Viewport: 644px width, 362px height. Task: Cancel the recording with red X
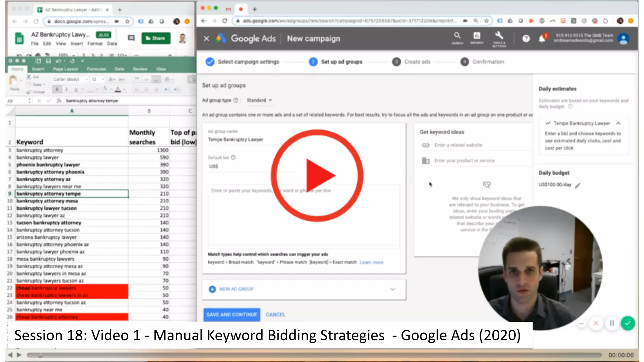coord(596,323)
